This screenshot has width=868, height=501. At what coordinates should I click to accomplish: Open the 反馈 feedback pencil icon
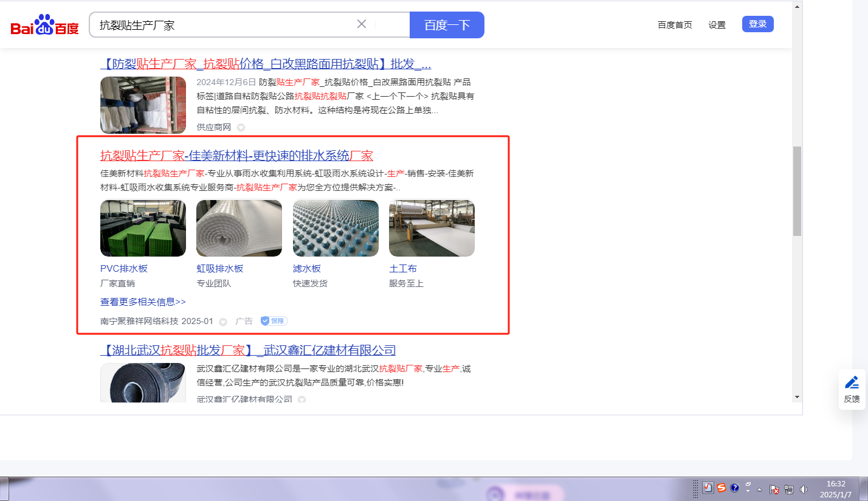[x=852, y=382]
